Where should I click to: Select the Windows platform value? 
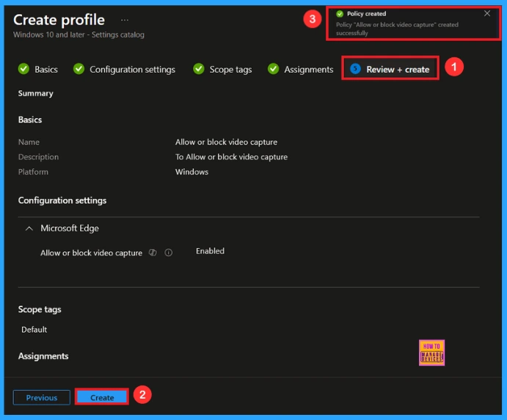[x=192, y=172]
